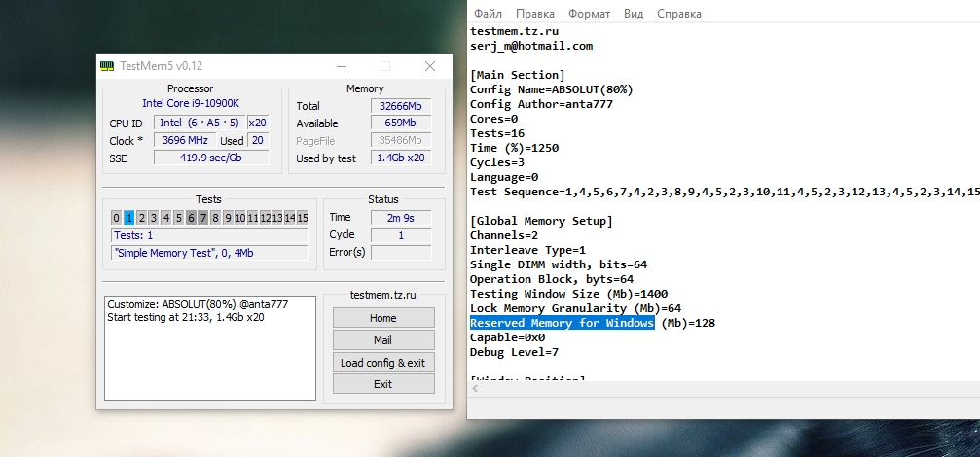This screenshot has width=980, height=457.
Task: Click the highlighted Reserved Memory for Windows text
Action: (x=562, y=323)
